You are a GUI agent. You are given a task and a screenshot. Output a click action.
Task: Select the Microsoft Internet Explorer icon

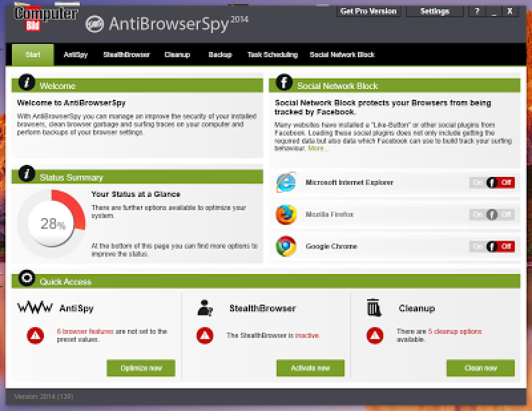point(285,182)
